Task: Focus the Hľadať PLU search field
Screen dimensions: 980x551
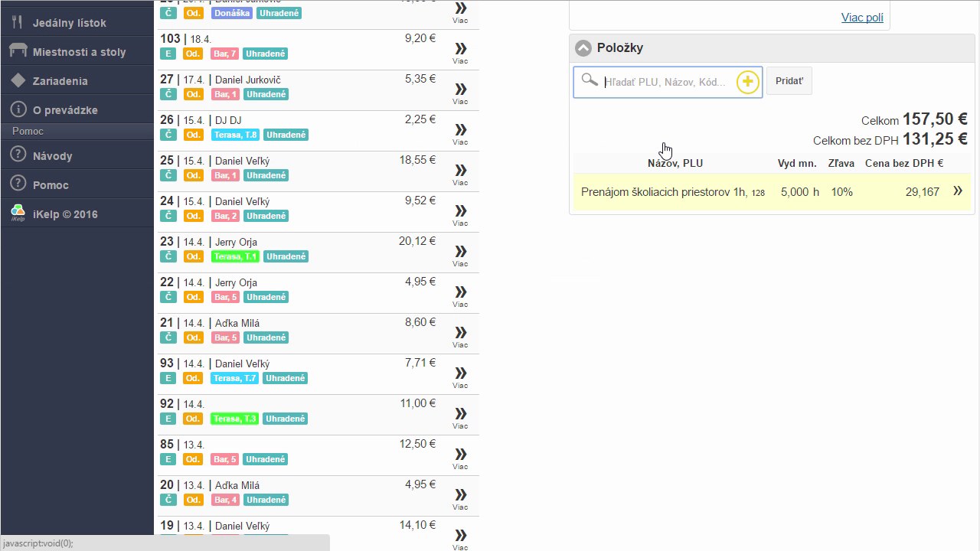Action: coord(666,82)
